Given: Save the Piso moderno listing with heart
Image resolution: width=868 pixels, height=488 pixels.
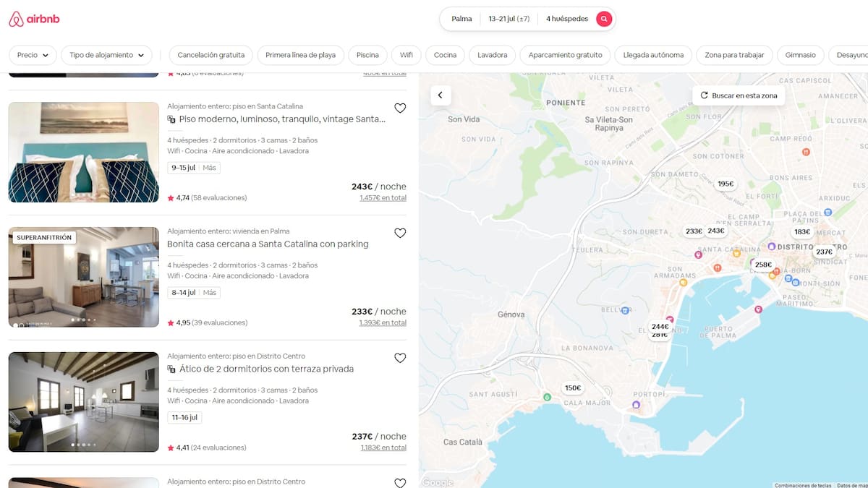Looking at the screenshot, I should 400,108.
